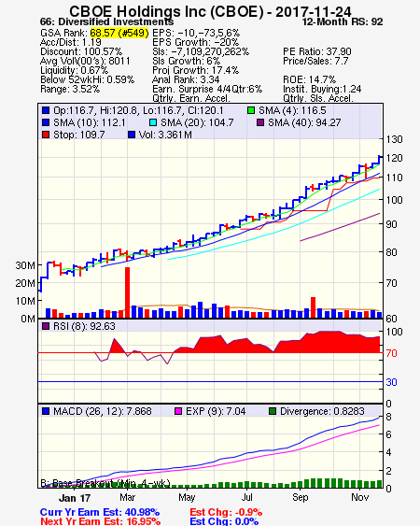Click the purple SMA (40) legend swatch

click(x=260, y=122)
